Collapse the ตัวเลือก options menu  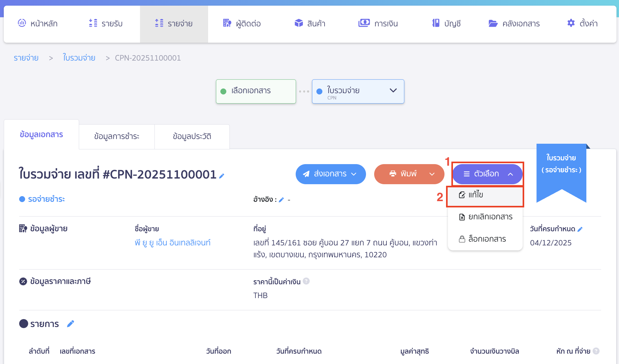487,174
